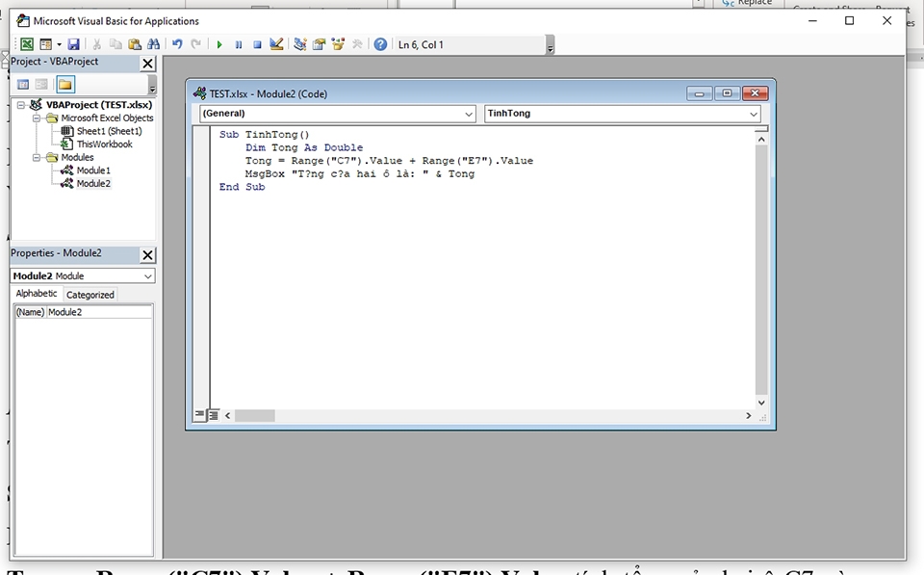Select the Modules folder label
The height and width of the screenshot is (575, 924).
pos(77,157)
